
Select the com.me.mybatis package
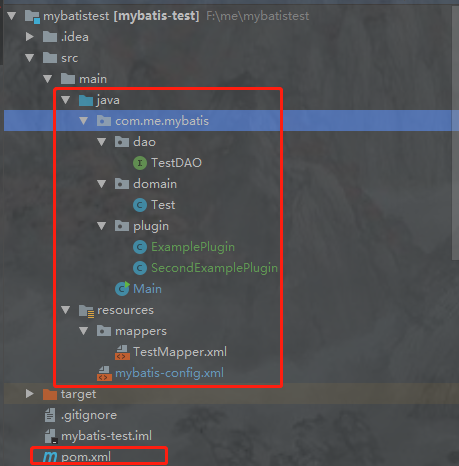231,121
